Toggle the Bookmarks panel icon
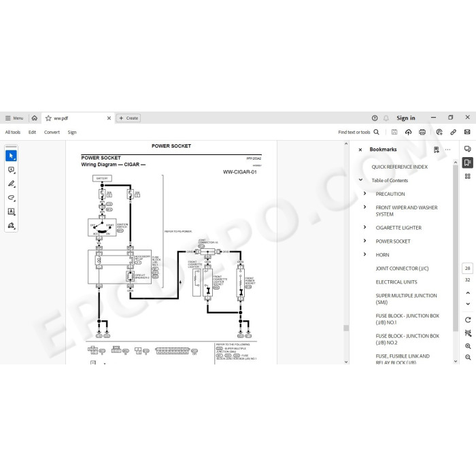 point(468,163)
